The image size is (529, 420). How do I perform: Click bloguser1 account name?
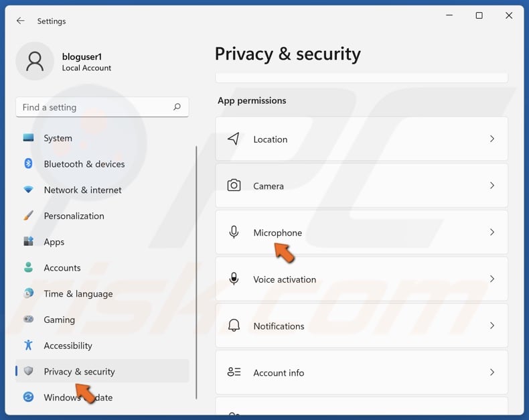coord(82,57)
